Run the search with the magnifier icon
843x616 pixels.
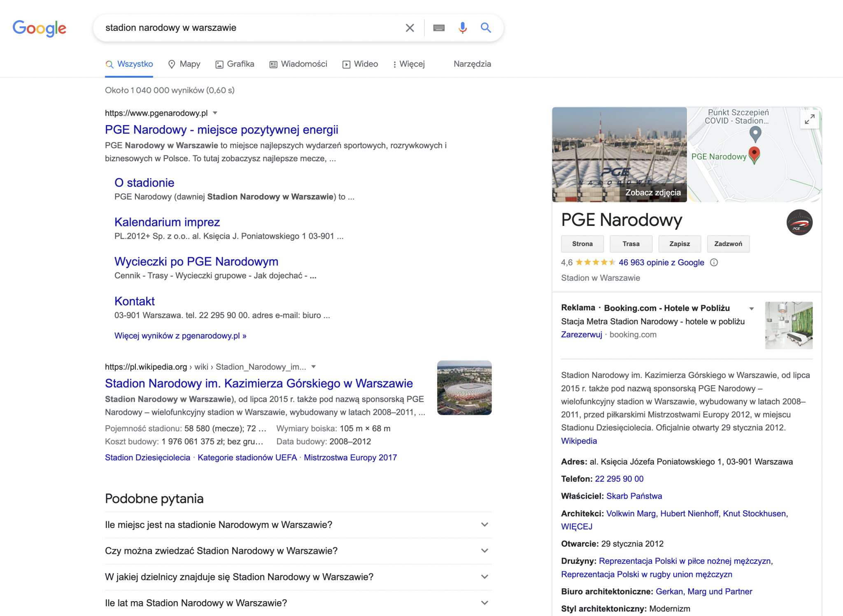coord(486,28)
